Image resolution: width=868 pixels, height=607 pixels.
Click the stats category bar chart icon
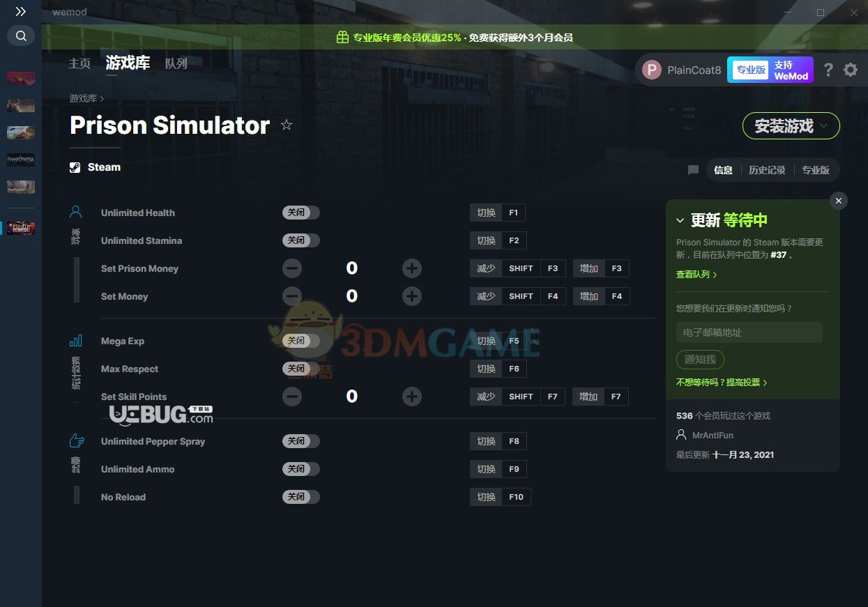tap(76, 341)
